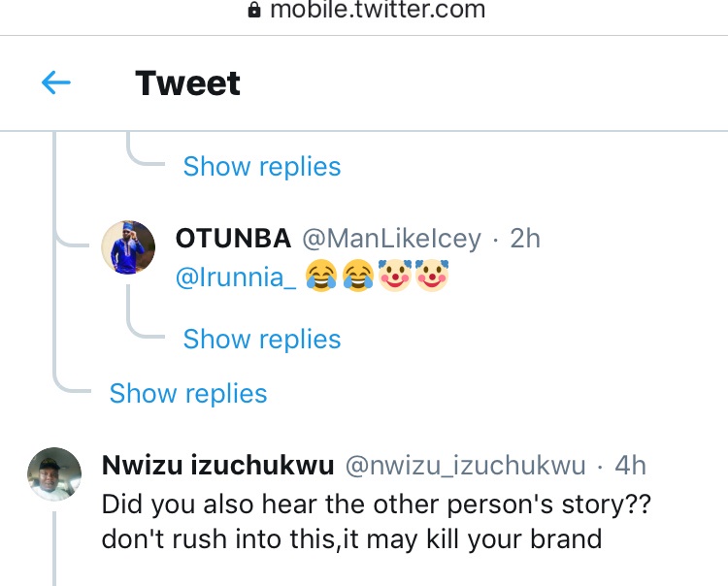
Task: Open the Nwizu izuchukwu display name
Action: [217, 466]
